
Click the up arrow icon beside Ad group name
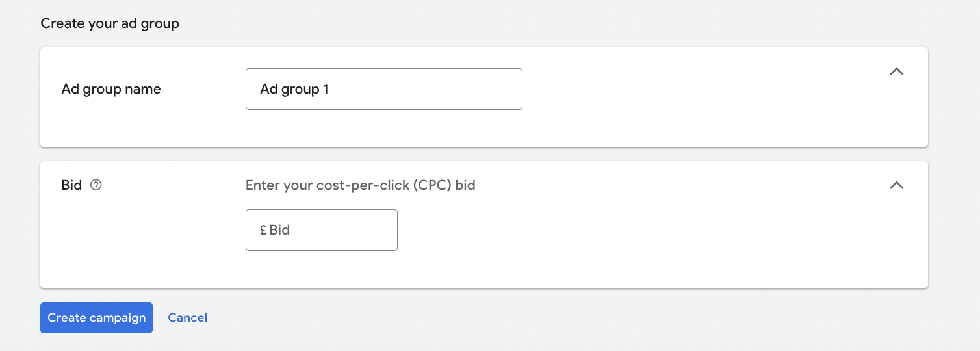click(x=896, y=71)
